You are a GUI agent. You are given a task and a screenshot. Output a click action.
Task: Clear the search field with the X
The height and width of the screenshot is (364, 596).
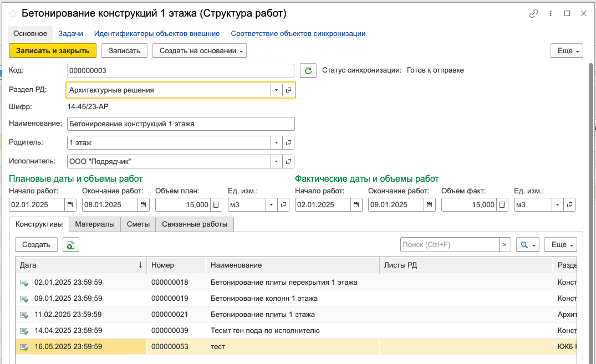tap(505, 244)
